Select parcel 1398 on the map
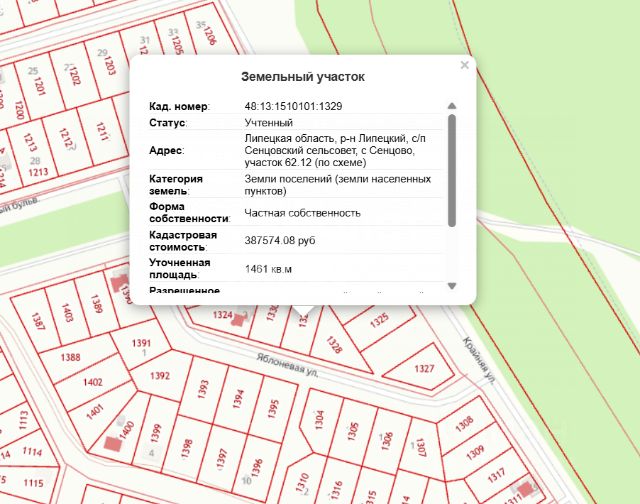640x504 pixels. [187, 449]
